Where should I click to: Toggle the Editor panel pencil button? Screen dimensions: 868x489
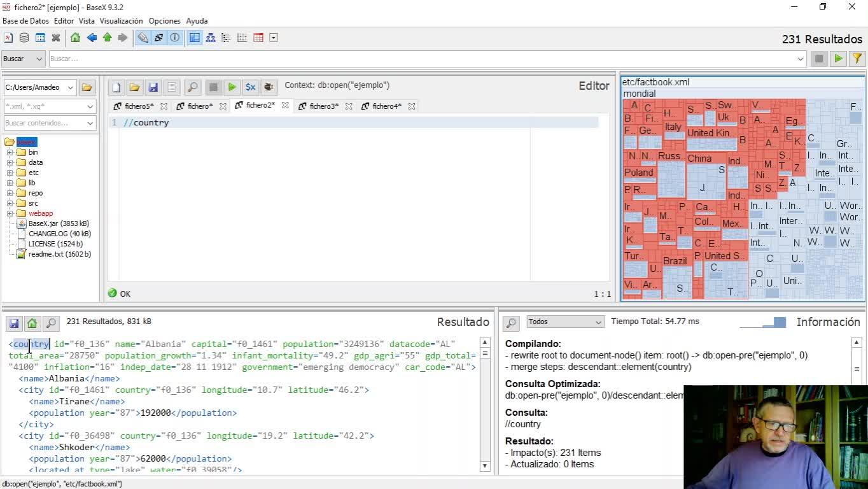(x=143, y=38)
